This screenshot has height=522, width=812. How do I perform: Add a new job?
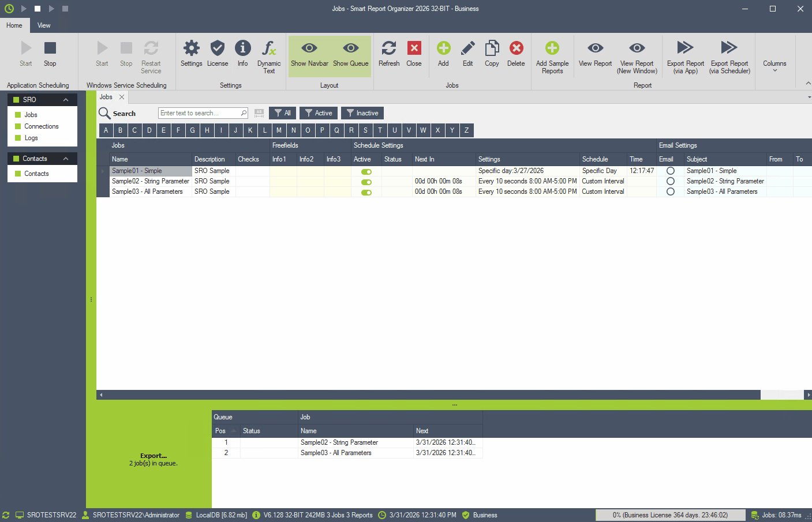(x=443, y=54)
